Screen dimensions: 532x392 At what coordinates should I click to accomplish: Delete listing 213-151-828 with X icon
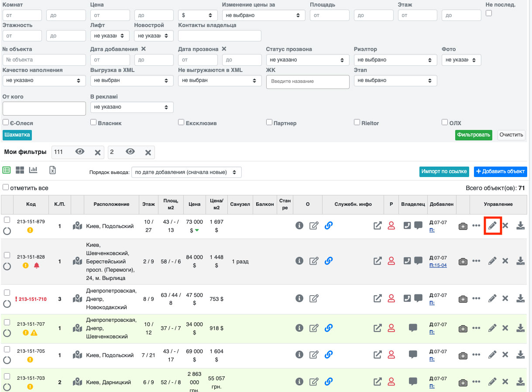click(x=505, y=261)
